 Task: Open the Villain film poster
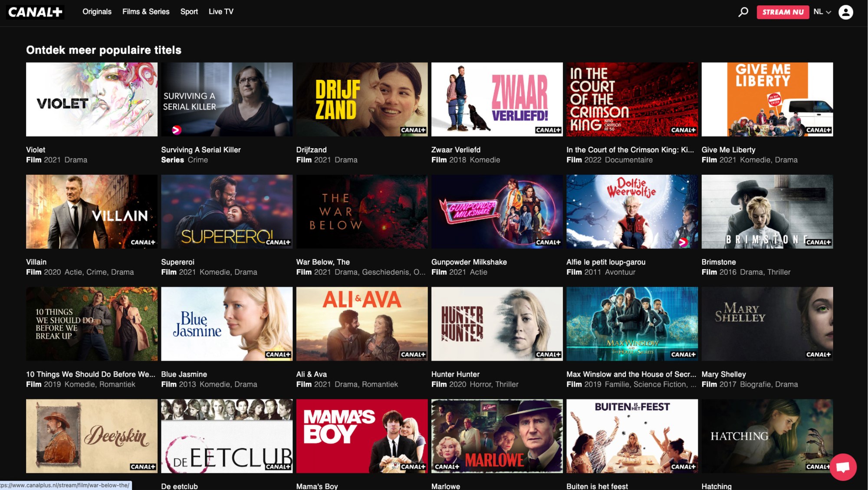[x=92, y=212]
